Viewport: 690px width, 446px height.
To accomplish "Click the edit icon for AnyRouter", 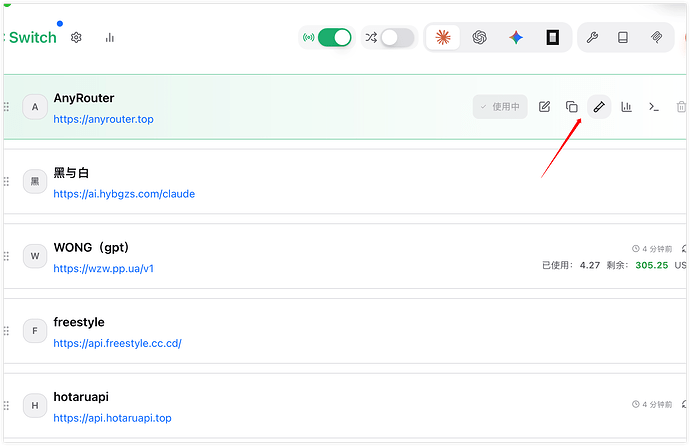I will [x=544, y=106].
